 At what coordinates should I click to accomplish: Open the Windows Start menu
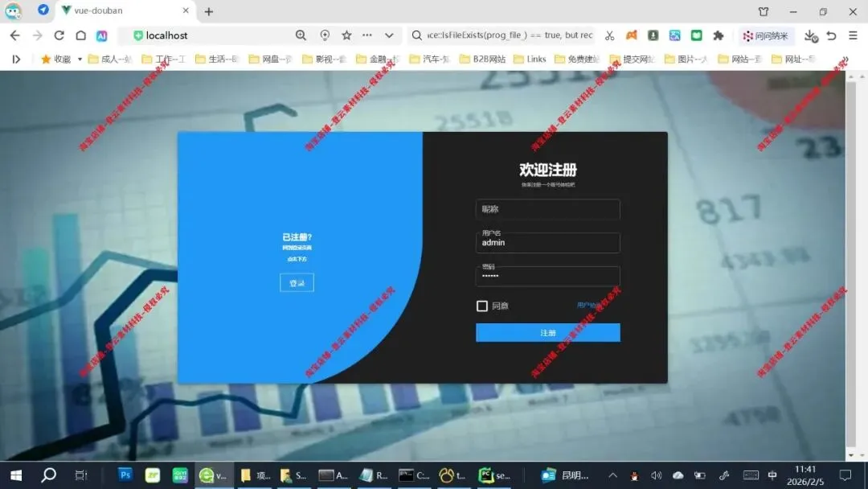pyautogui.click(x=16, y=475)
